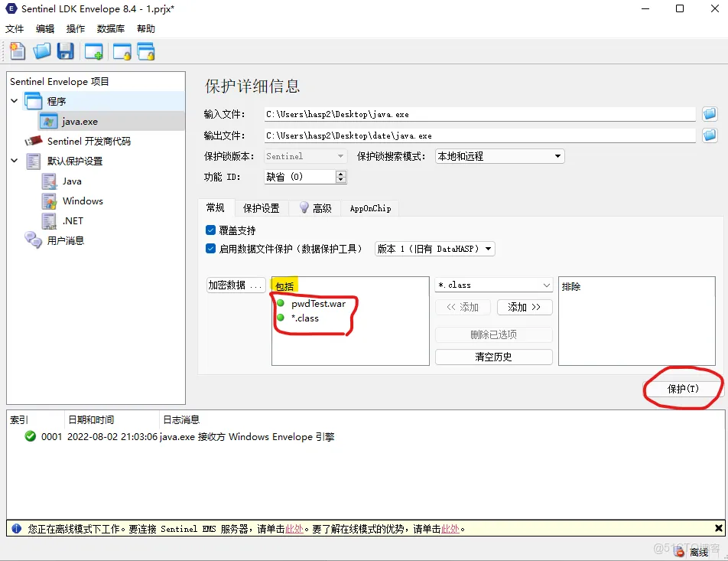Toggle 覆盖支持 checkbox

(211, 230)
